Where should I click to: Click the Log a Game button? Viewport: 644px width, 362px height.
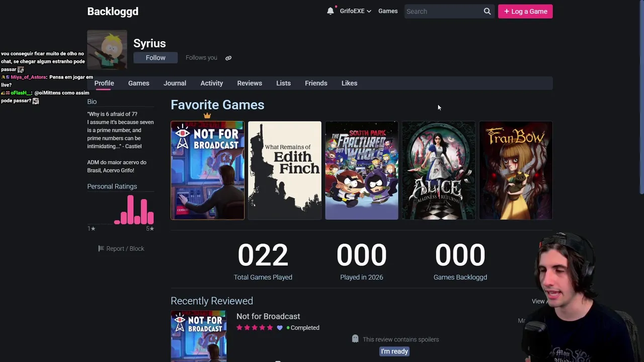tap(525, 11)
